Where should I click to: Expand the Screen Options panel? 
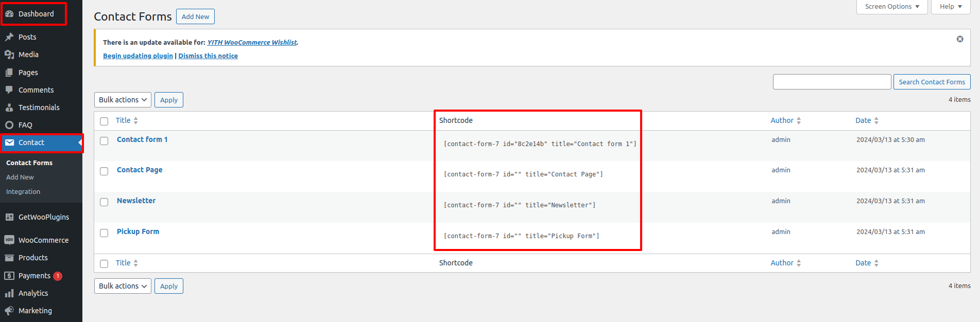tap(892, 7)
